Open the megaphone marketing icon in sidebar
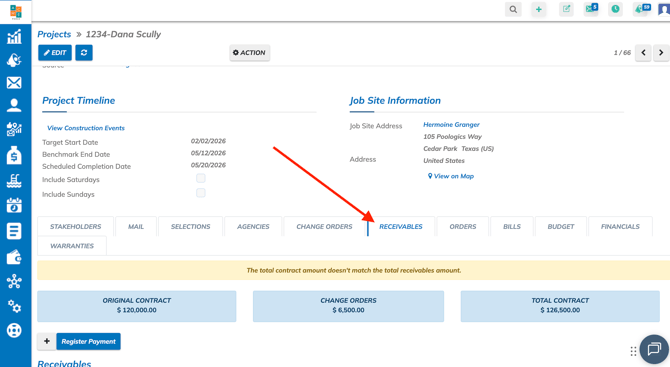 [14, 60]
